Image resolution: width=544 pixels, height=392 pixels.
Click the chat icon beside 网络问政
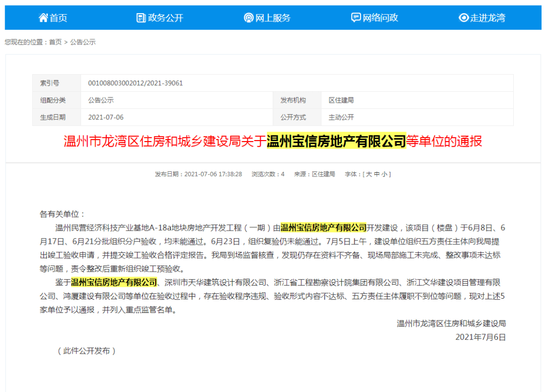click(356, 18)
